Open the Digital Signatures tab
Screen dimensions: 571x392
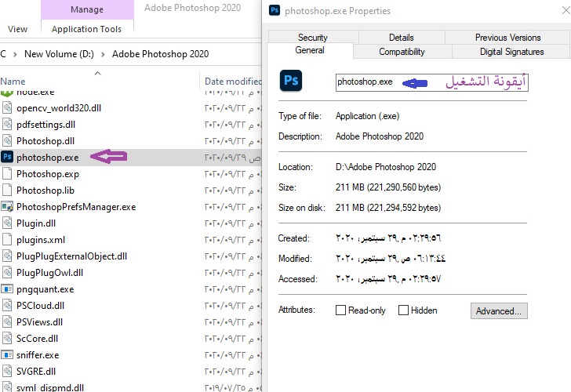(511, 52)
